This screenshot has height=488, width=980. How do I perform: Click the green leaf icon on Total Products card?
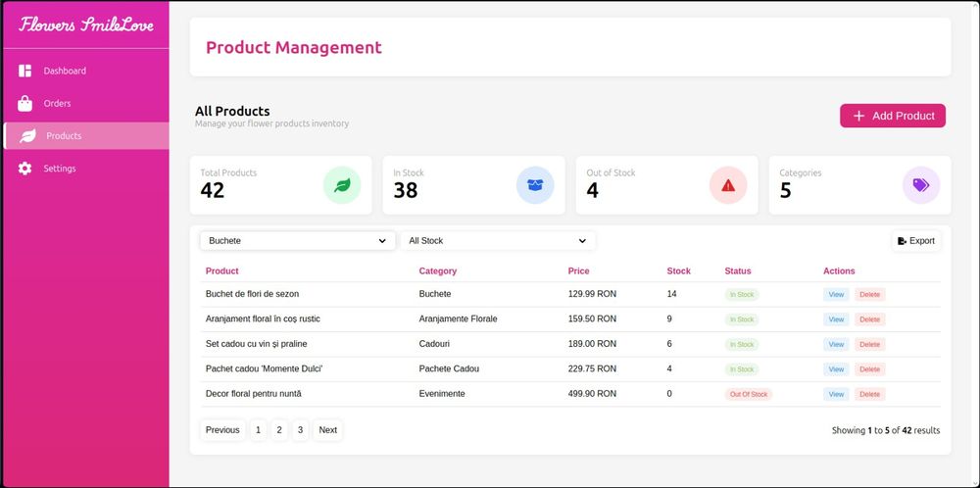[342, 185]
